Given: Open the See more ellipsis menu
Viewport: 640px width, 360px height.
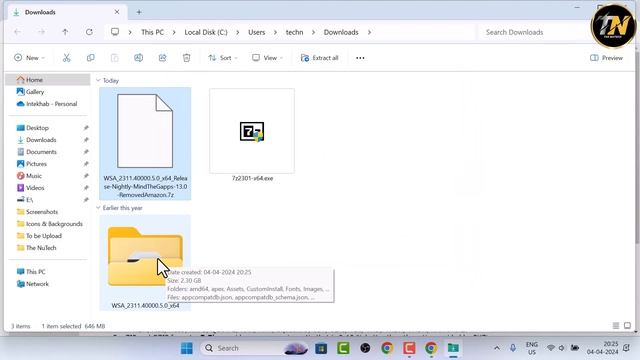Looking at the screenshot, I should pos(360,58).
